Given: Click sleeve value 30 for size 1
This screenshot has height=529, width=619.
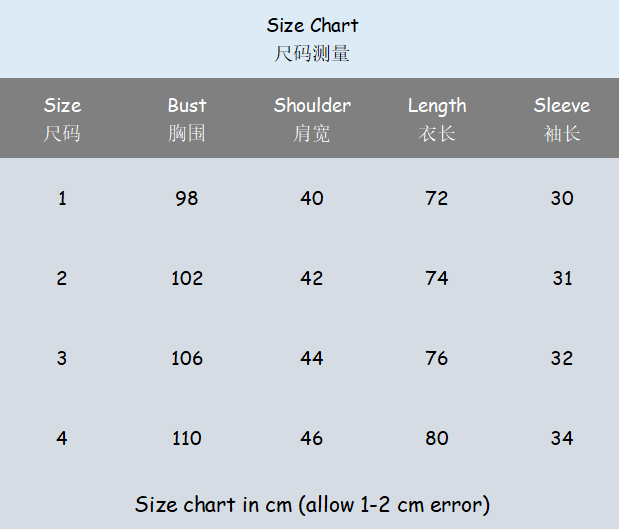Looking at the screenshot, I should [x=562, y=198].
